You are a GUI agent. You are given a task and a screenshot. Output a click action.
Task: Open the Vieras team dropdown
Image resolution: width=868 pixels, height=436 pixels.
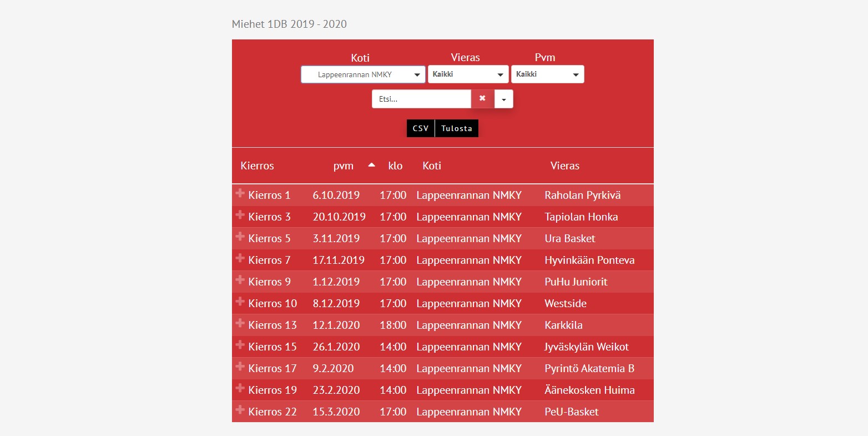coord(468,74)
